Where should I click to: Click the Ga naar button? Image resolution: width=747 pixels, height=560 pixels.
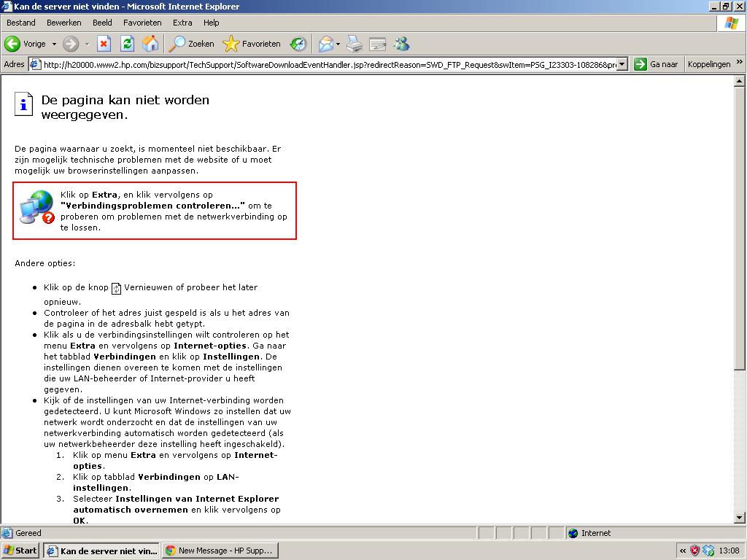click(656, 64)
